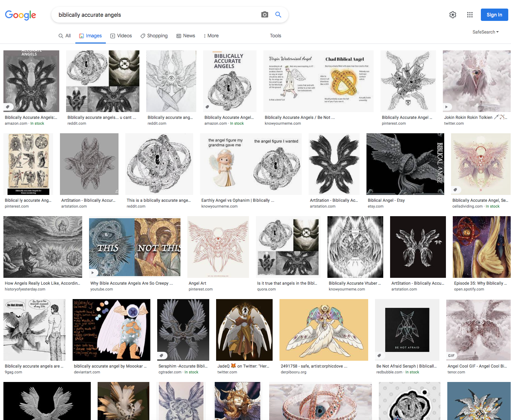Switch to the Videos tab
This screenshot has height=420, width=511.
click(x=121, y=36)
